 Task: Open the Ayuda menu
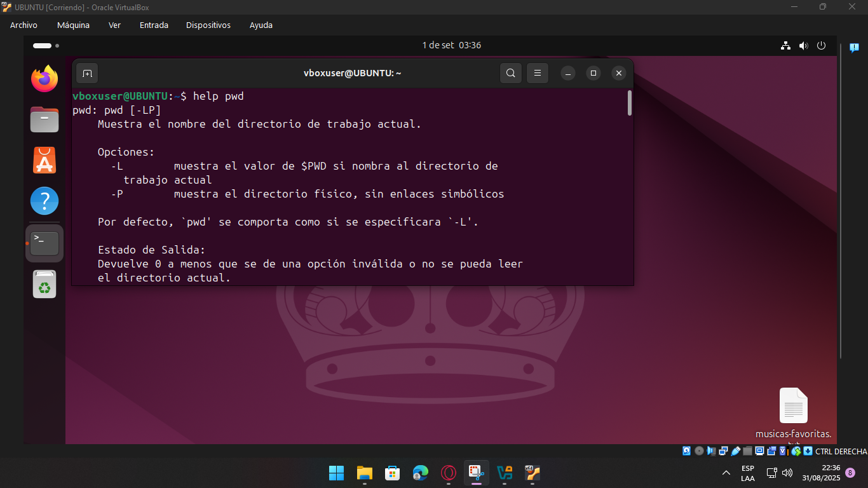pos(261,25)
